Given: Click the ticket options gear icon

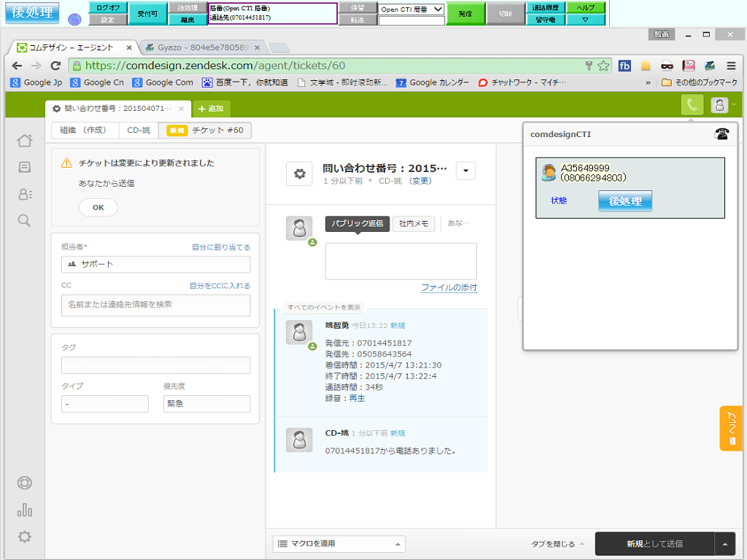Looking at the screenshot, I should [x=299, y=174].
